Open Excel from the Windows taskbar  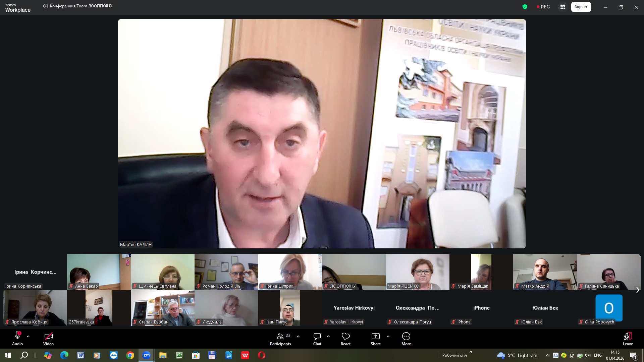[179, 355]
